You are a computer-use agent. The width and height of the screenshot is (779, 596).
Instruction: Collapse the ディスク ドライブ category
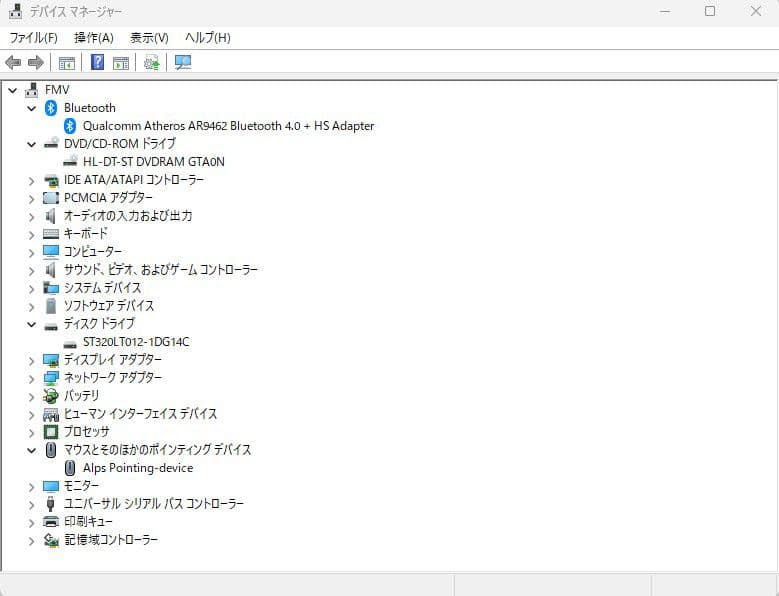pyautogui.click(x=32, y=325)
